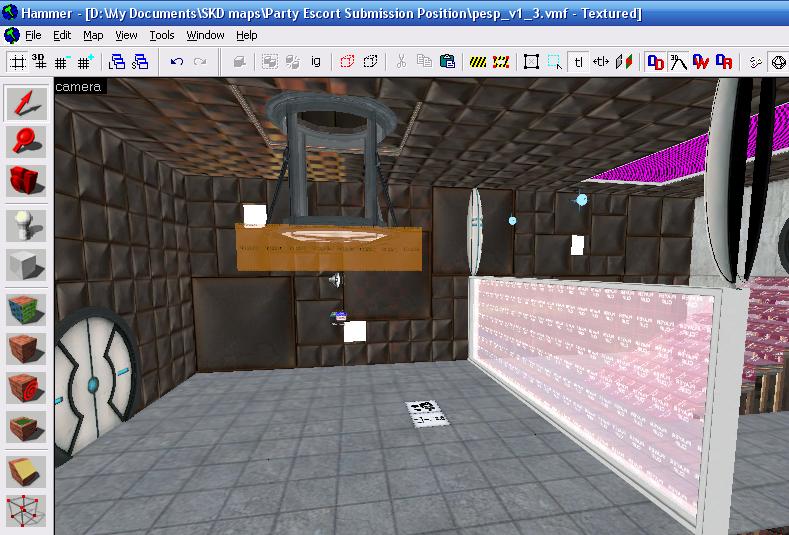This screenshot has width=789, height=535.
Task: Open the Edit menu
Action: click(x=62, y=35)
